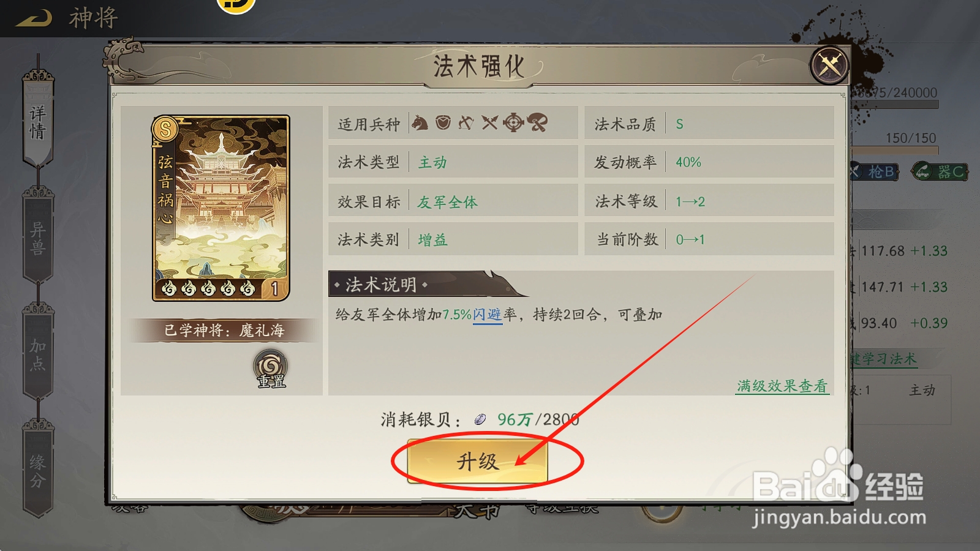Tap the back arrow next to 神将
Image resolution: width=980 pixels, height=551 pixels.
[34, 18]
